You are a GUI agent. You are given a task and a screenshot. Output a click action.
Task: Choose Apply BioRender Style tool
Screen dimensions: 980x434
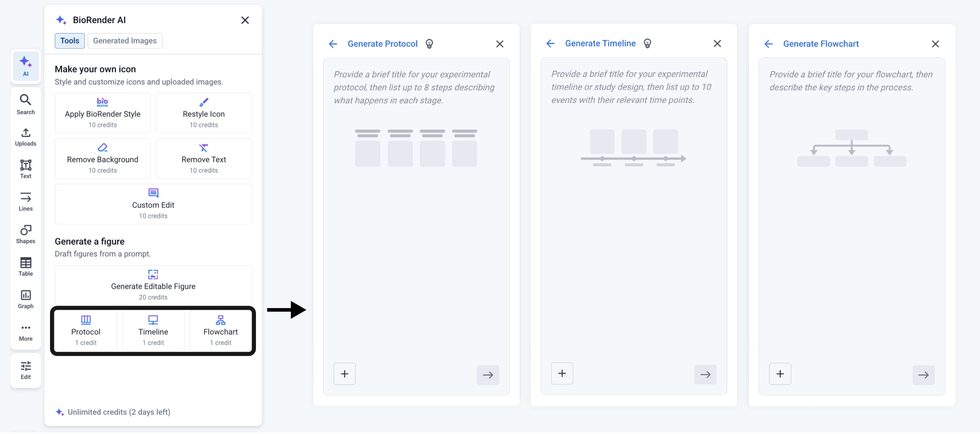click(x=103, y=113)
